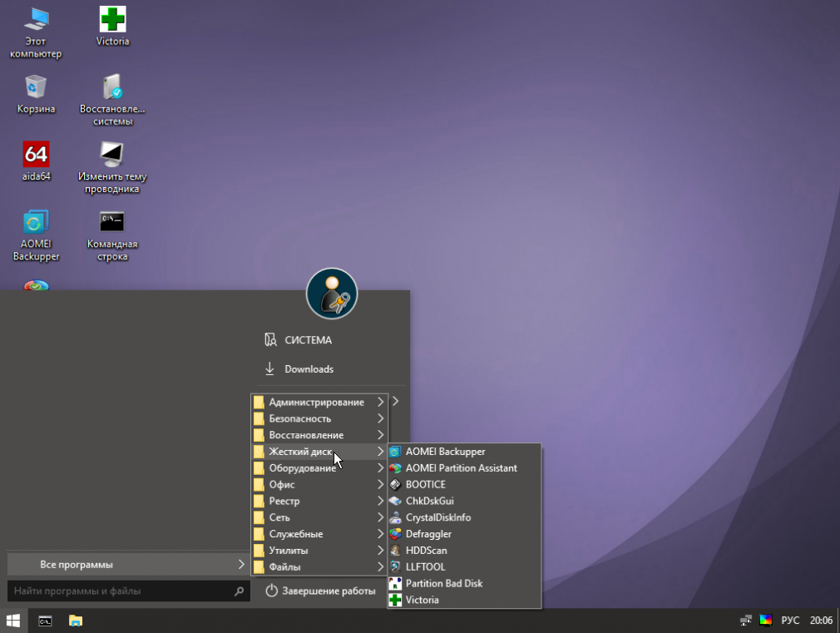Open the СИСТЕМА user folder link

(x=299, y=340)
